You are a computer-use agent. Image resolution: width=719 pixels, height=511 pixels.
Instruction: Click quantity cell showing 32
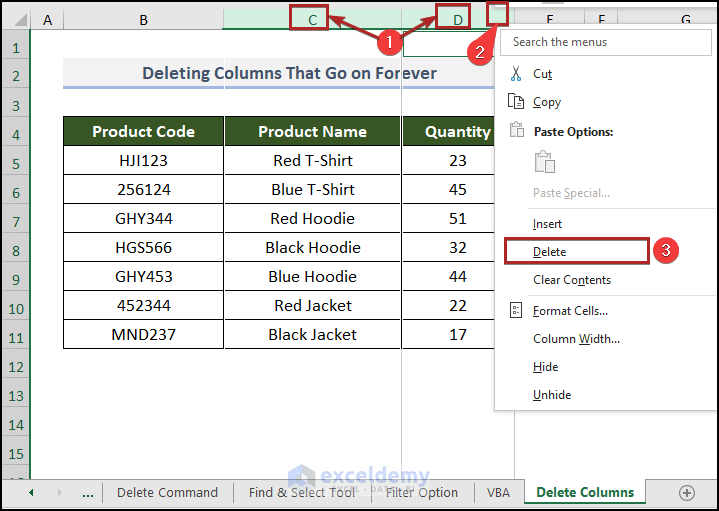click(x=448, y=247)
